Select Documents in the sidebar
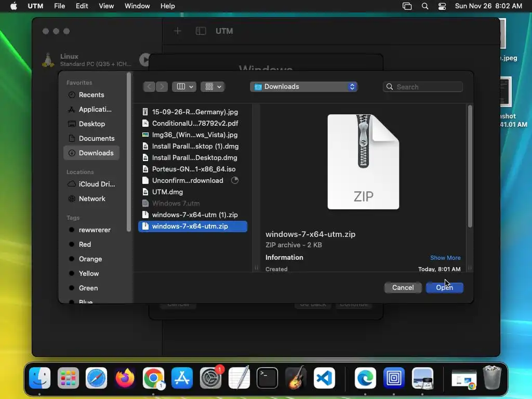 coord(91,139)
